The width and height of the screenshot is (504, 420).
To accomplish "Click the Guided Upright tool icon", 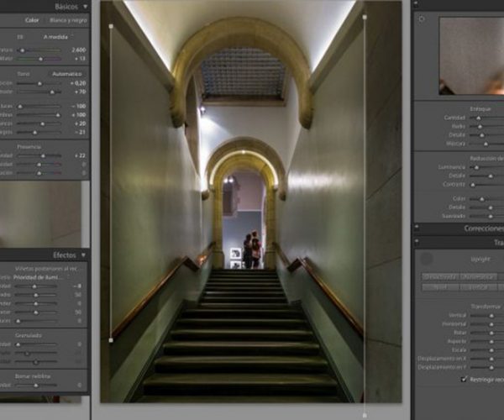I will tap(427, 259).
